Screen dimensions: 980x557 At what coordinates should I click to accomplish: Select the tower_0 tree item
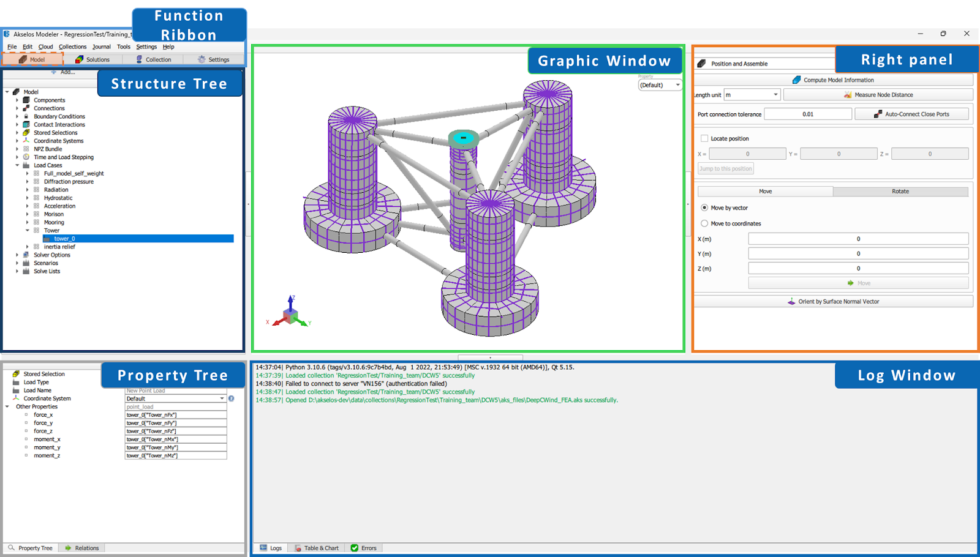coord(64,239)
